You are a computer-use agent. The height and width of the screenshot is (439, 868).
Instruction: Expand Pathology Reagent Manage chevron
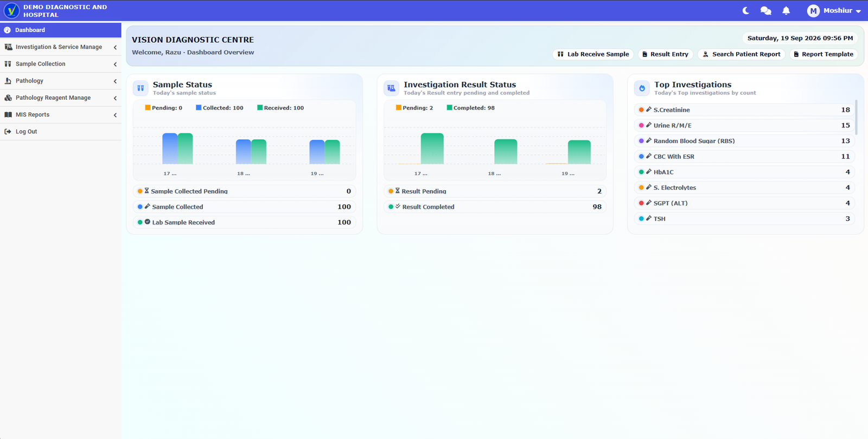[x=115, y=98]
